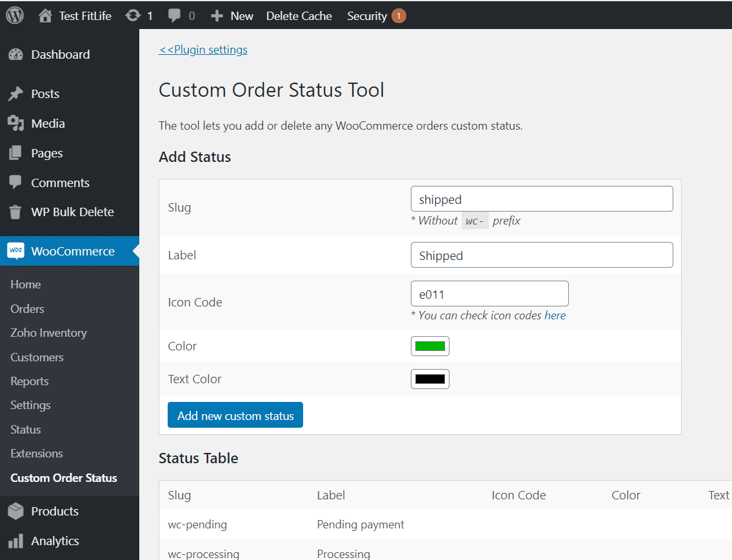Click the Posts pushpin icon

tap(15, 94)
